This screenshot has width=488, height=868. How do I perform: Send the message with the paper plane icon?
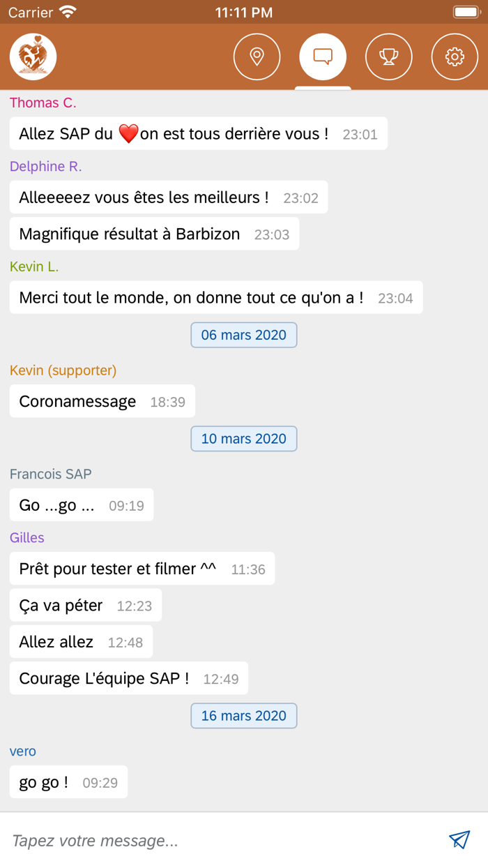click(x=459, y=841)
